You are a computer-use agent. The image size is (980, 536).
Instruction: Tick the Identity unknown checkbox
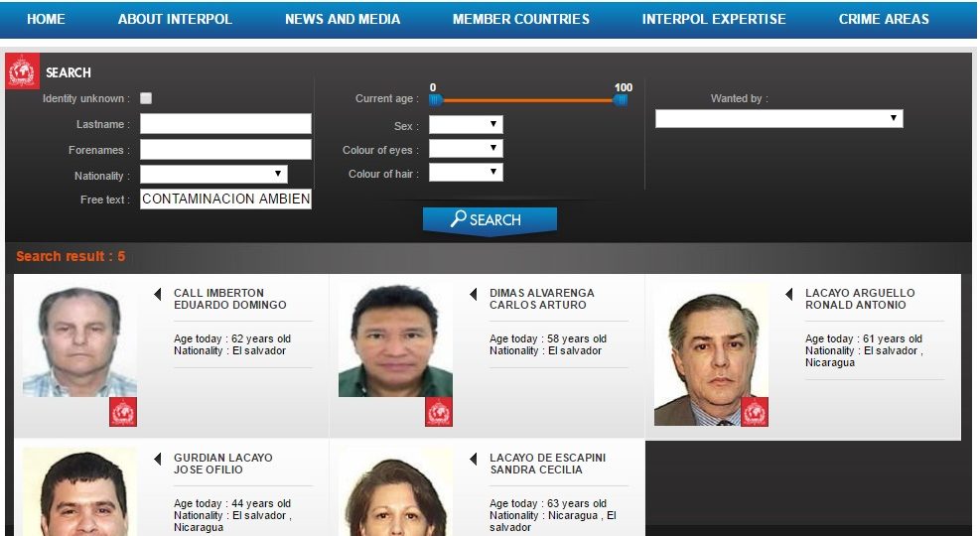146,98
